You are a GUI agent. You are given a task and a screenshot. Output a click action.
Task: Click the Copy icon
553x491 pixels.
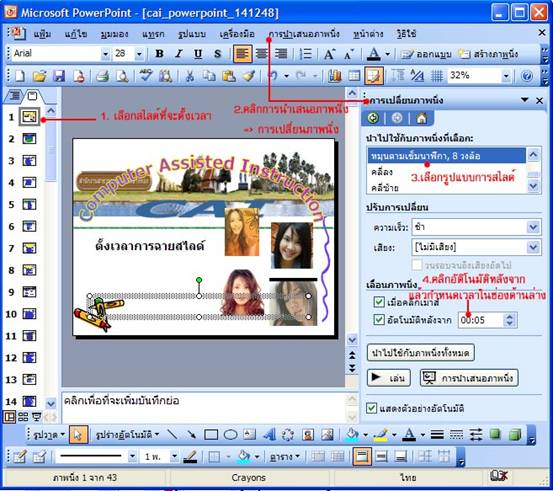point(209,75)
